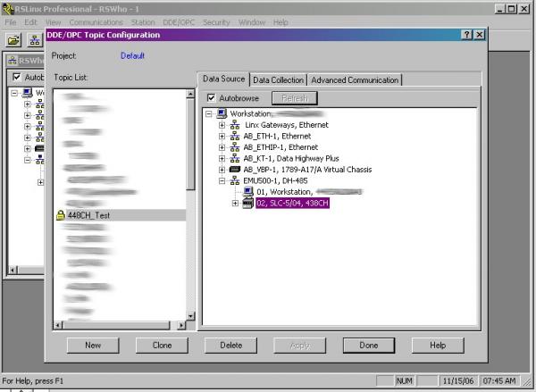The height and width of the screenshot is (392, 536).
Task: Click the Done button
Action: click(369, 346)
